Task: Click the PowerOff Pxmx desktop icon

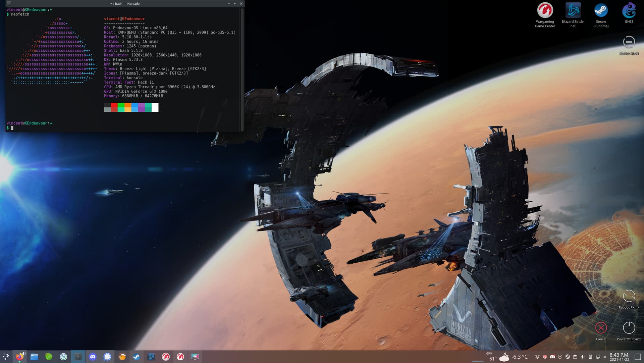Action: click(x=629, y=331)
